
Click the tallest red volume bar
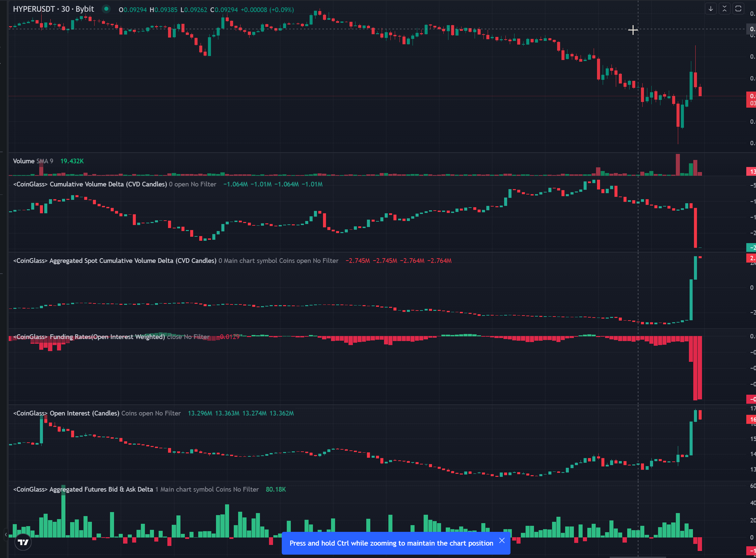[x=678, y=165]
